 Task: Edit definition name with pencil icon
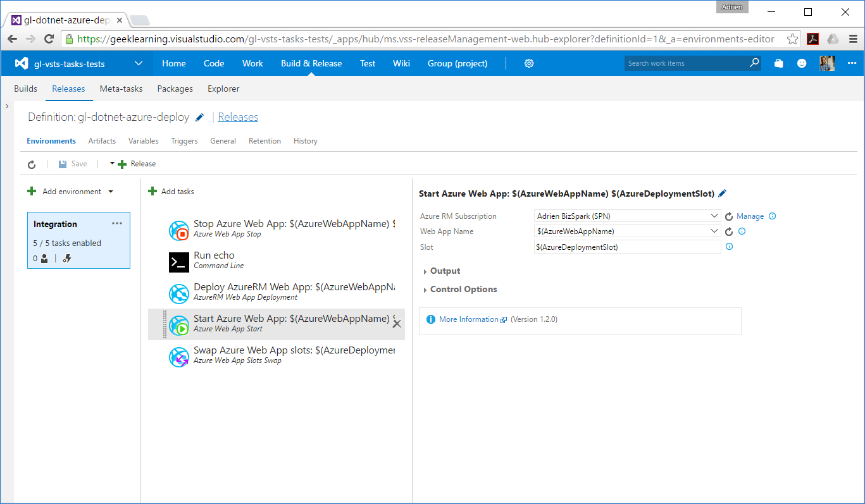[200, 117]
